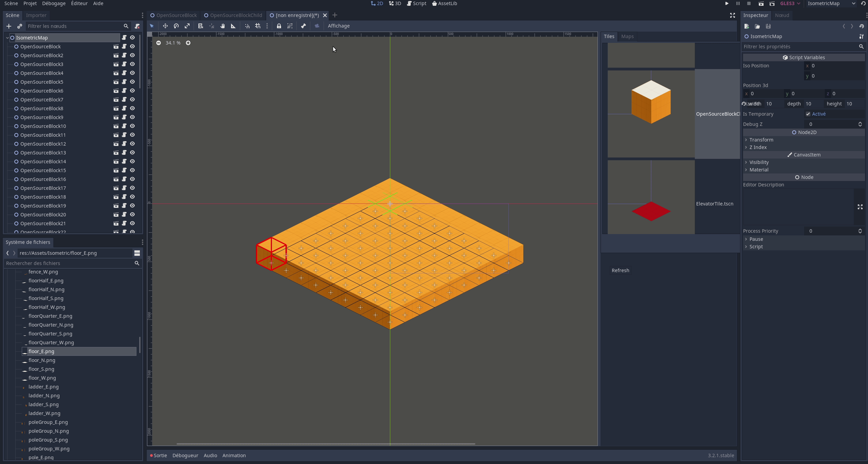Select the Scale mode tool
868x464 pixels.
point(187,26)
